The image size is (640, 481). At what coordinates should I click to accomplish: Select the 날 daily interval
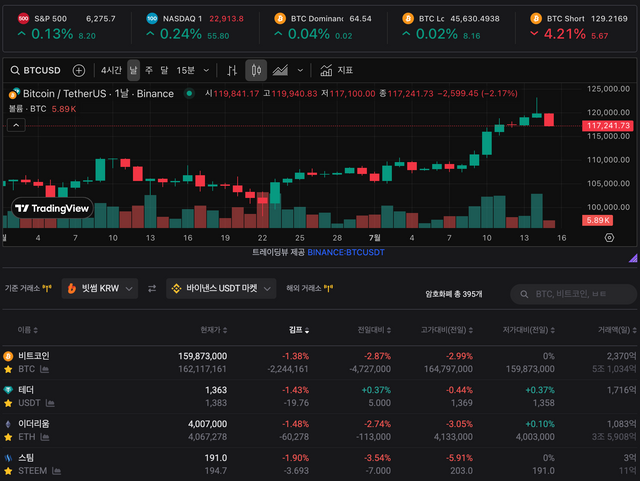(133, 70)
